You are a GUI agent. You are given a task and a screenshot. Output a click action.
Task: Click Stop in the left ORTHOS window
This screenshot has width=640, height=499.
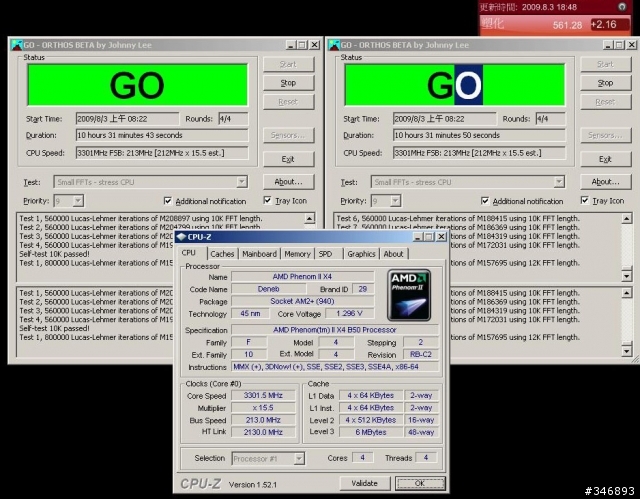point(289,83)
